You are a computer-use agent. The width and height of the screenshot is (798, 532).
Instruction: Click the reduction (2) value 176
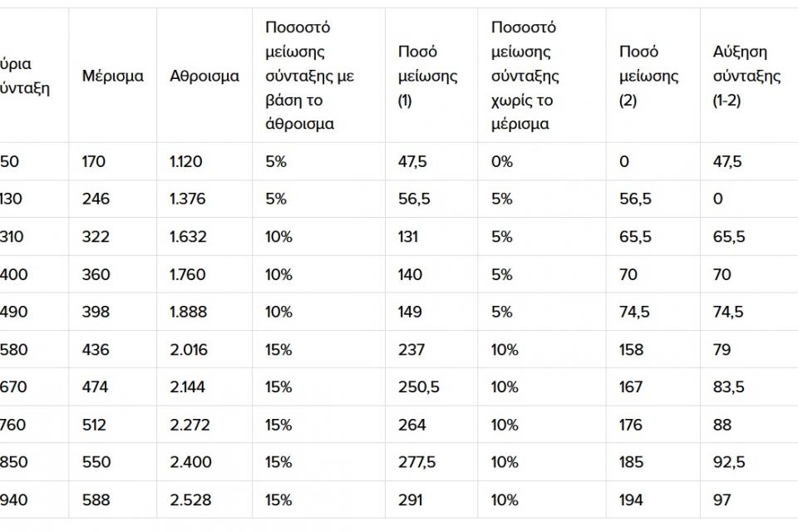631,425
